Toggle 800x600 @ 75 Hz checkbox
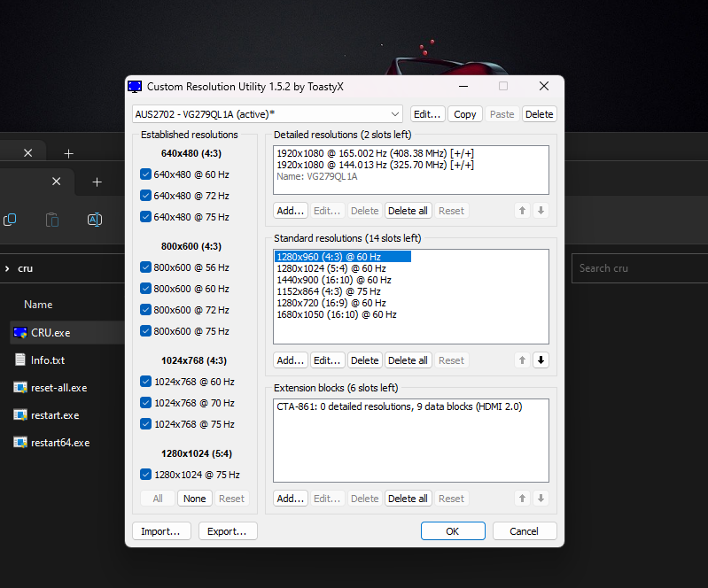708x588 pixels. click(145, 331)
